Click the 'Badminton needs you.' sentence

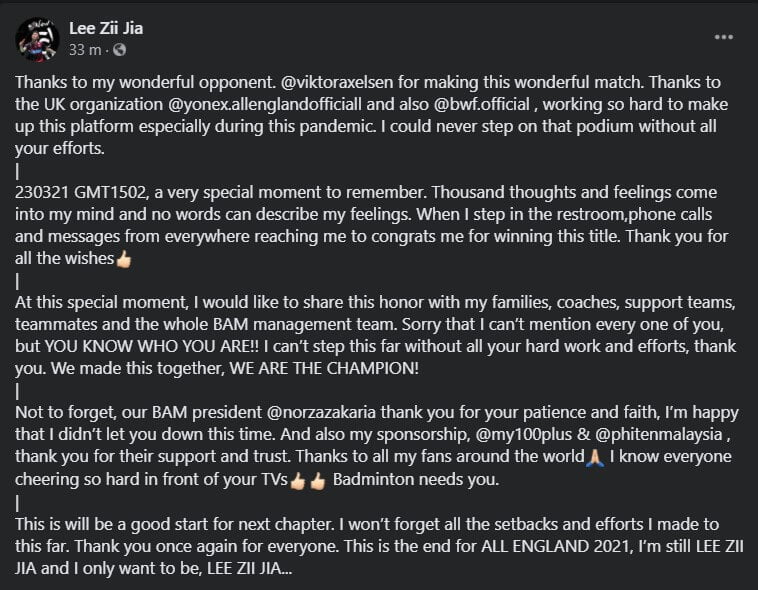416,479
